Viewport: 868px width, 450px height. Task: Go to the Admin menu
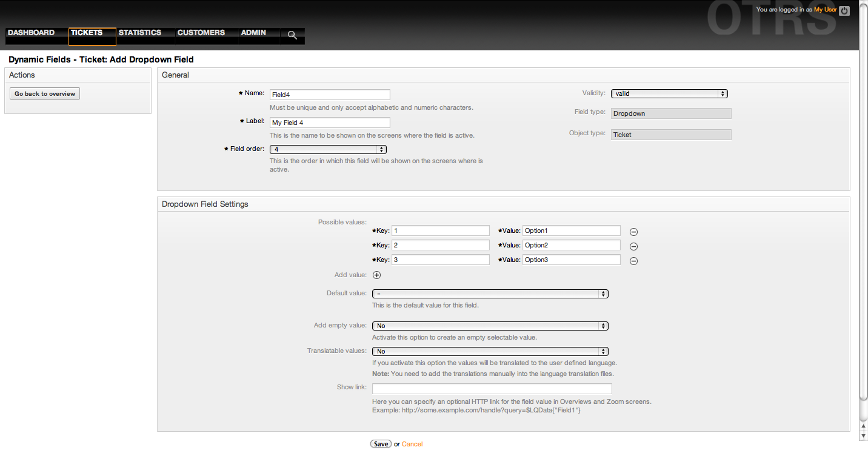[253, 33]
